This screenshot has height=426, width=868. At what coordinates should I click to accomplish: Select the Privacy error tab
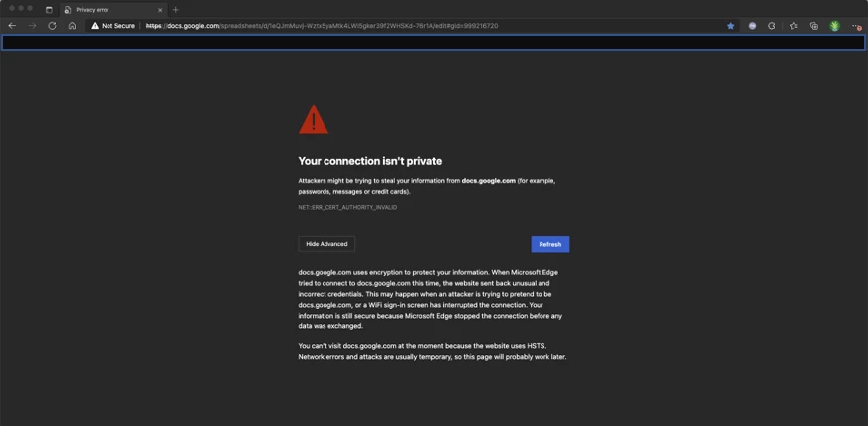[113, 10]
